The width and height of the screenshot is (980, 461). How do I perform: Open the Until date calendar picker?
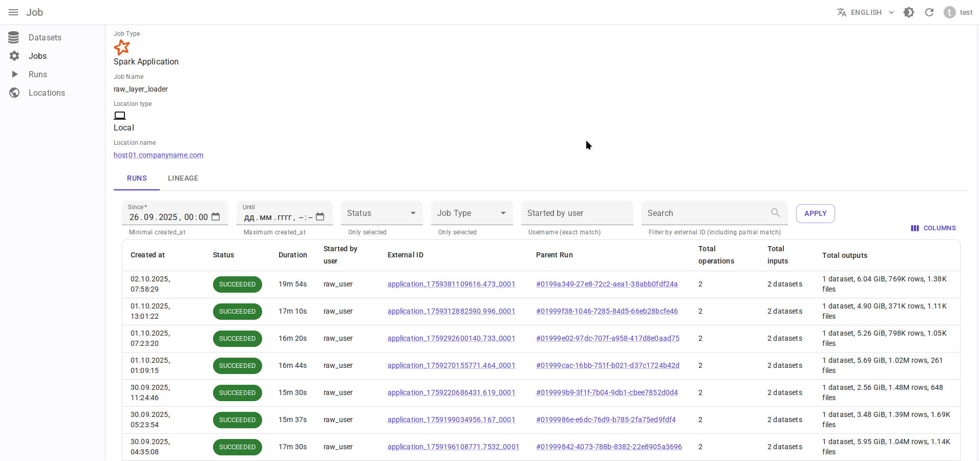click(320, 217)
